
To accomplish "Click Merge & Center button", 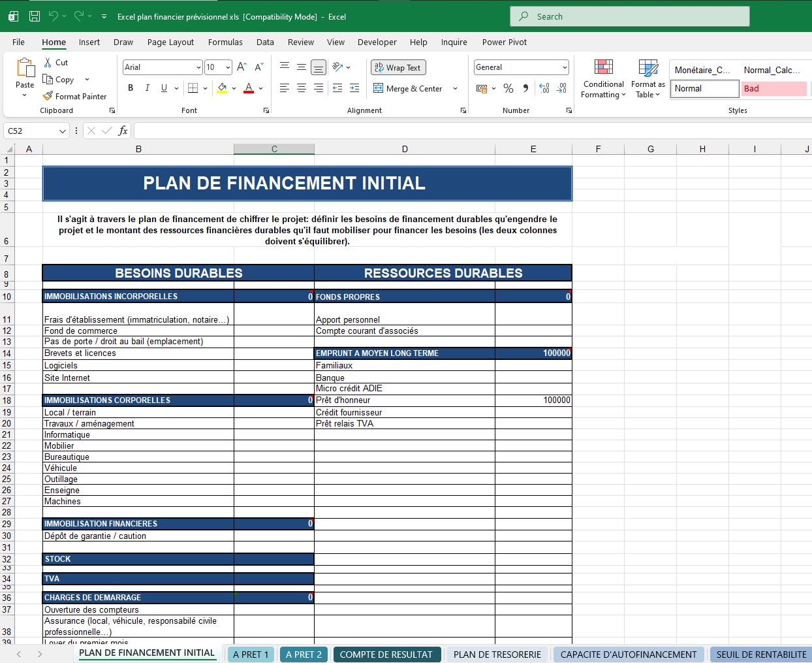I will (x=408, y=88).
